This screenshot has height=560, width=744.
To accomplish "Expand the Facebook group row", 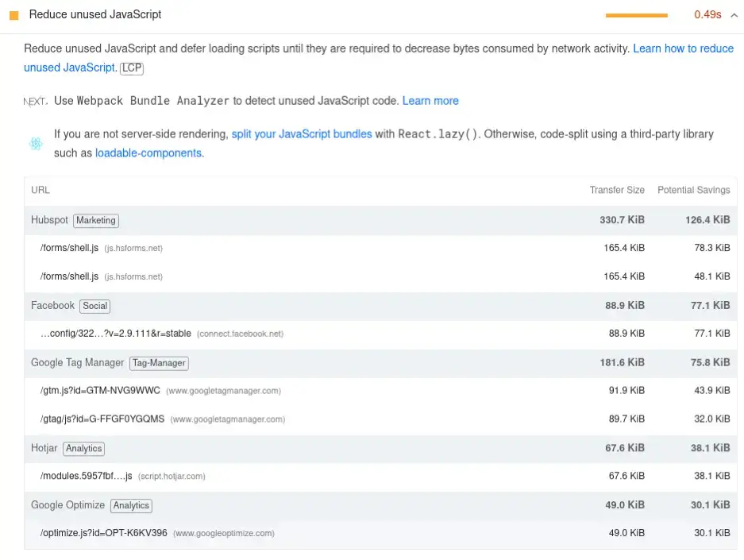I will click(x=52, y=305).
